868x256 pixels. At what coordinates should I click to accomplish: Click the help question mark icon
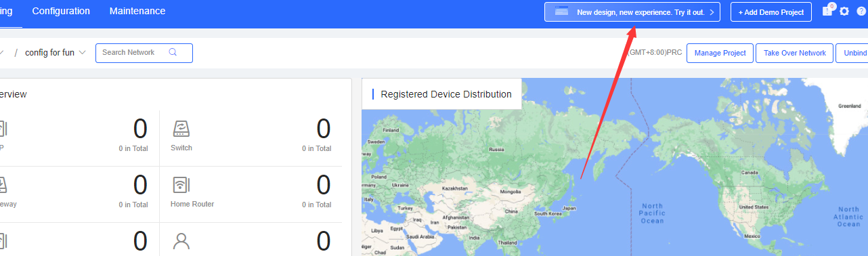(861, 12)
